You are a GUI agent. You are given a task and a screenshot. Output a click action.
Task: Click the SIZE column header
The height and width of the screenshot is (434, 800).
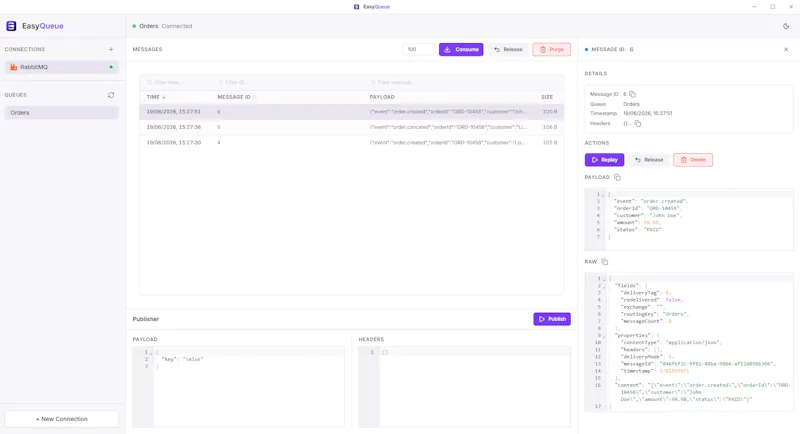tap(547, 97)
